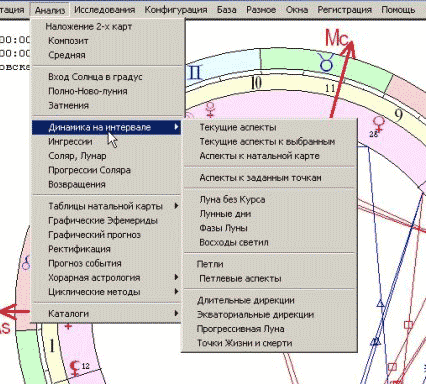Select Длительные дирекции entry
Screen dimensions: 426x384
[269, 300]
